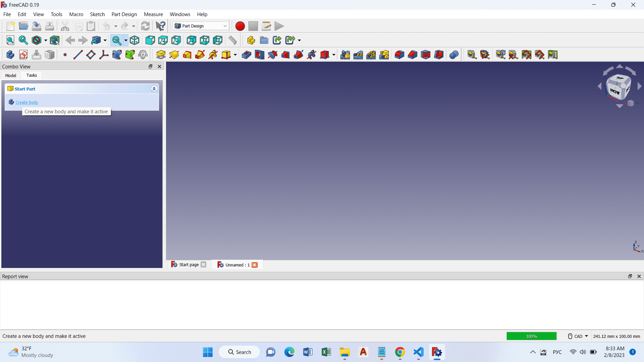Click the Fit all view icon

tap(10, 40)
